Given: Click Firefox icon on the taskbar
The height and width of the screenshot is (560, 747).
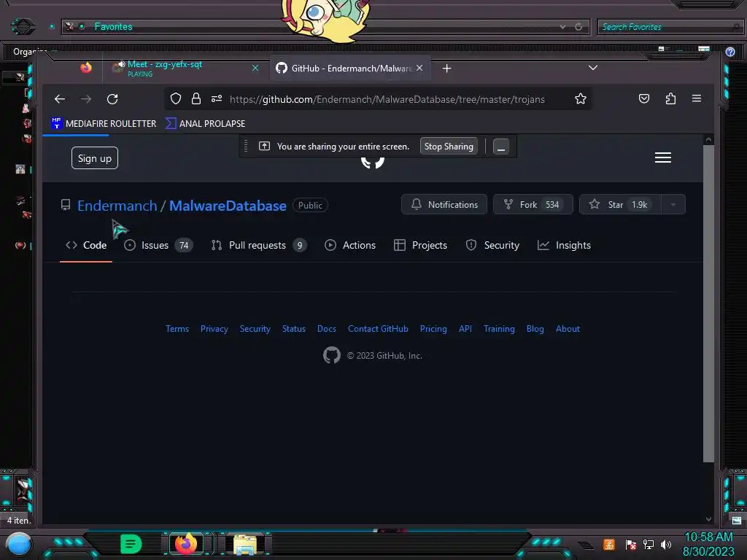Looking at the screenshot, I should tap(186, 543).
